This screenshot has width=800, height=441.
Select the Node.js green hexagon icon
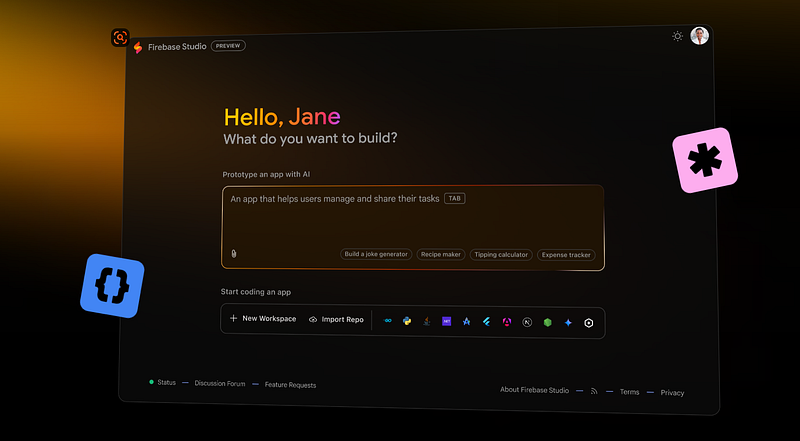click(547, 323)
